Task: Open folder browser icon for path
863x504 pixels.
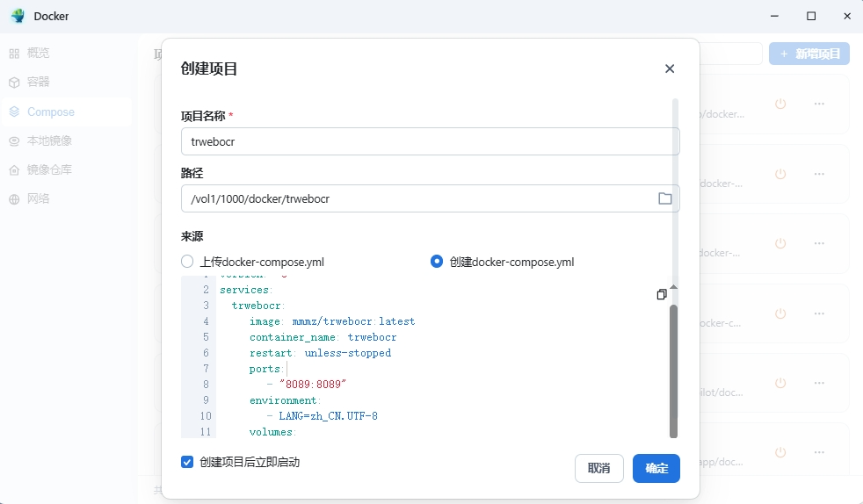Action: [x=665, y=198]
